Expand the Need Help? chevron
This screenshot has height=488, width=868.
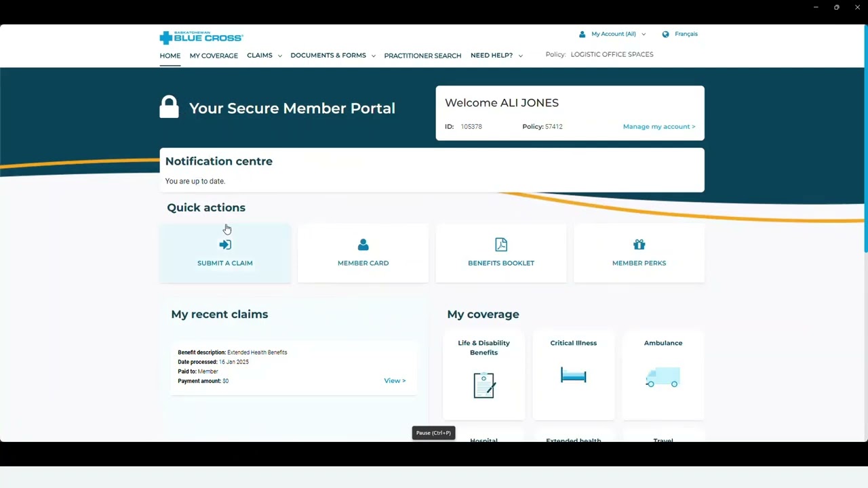pos(520,56)
